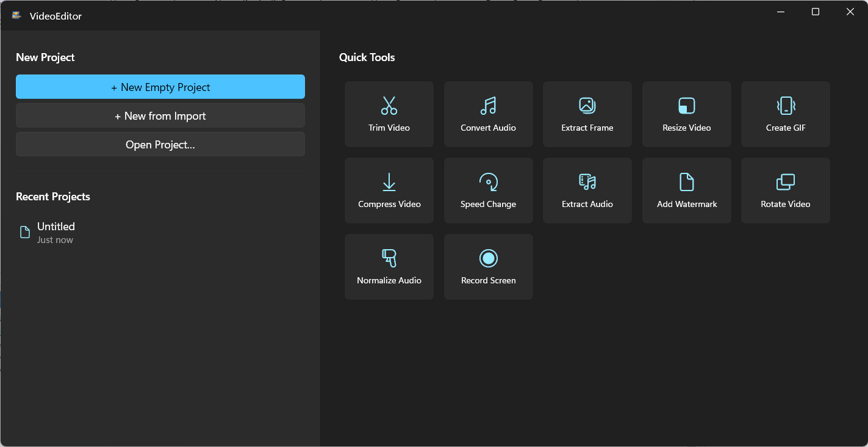This screenshot has width=868, height=447.
Task: Click the New Project heading
Action: (45, 57)
